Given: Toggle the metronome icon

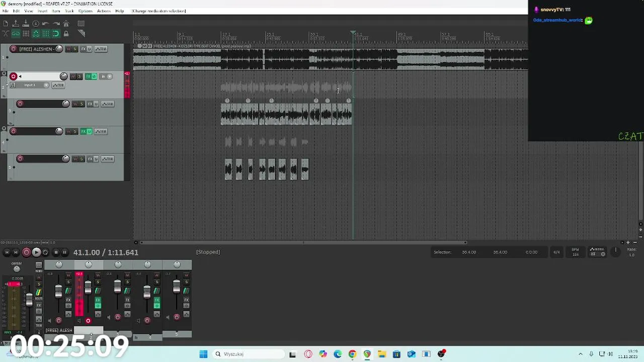Looking at the screenshot, I should pyautogui.click(x=66, y=24).
